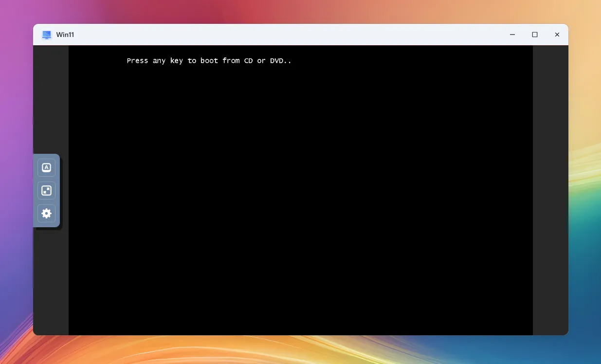The image size is (601, 364).
Task: Click the word 'Press' in boot prompt
Action: click(x=137, y=61)
